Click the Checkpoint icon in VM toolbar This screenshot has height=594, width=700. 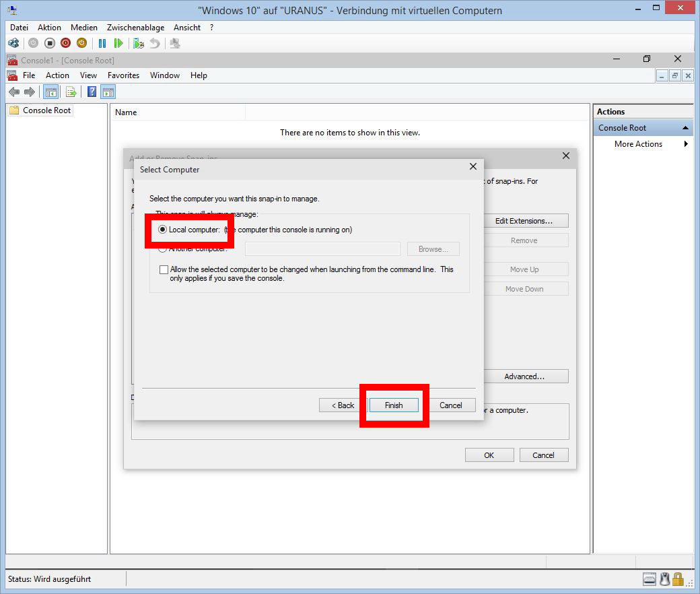(139, 43)
